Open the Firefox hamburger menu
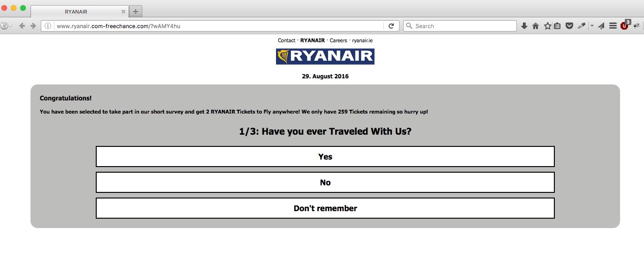 [613, 26]
